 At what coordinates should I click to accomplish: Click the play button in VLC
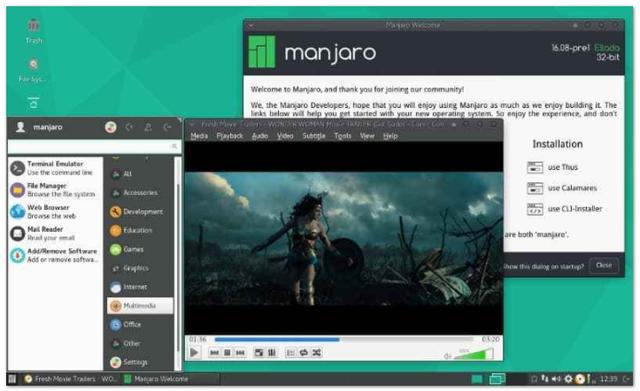[194, 352]
